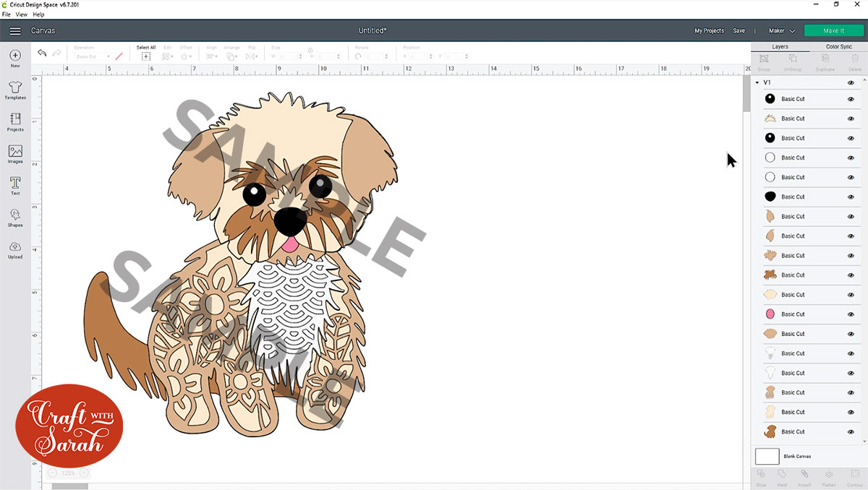This screenshot has height=490, width=868.
Task: Click the Select All icon
Action: (x=146, y=56)
